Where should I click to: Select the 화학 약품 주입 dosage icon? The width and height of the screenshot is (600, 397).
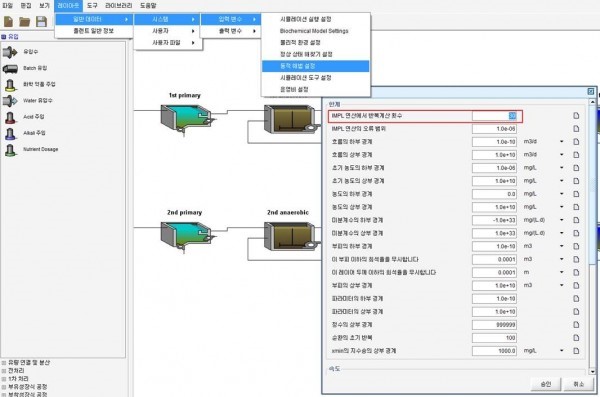10,85
